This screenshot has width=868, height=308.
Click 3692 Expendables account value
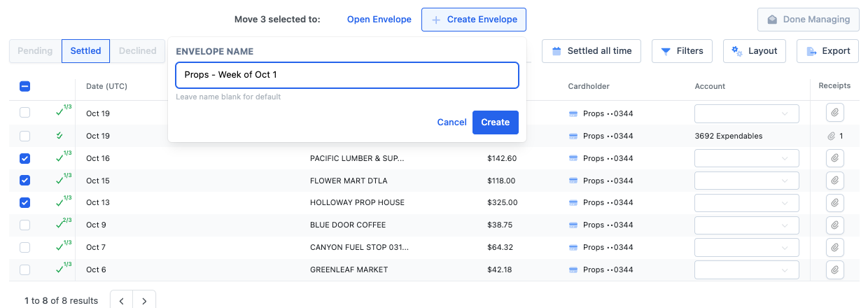[729, 136]
